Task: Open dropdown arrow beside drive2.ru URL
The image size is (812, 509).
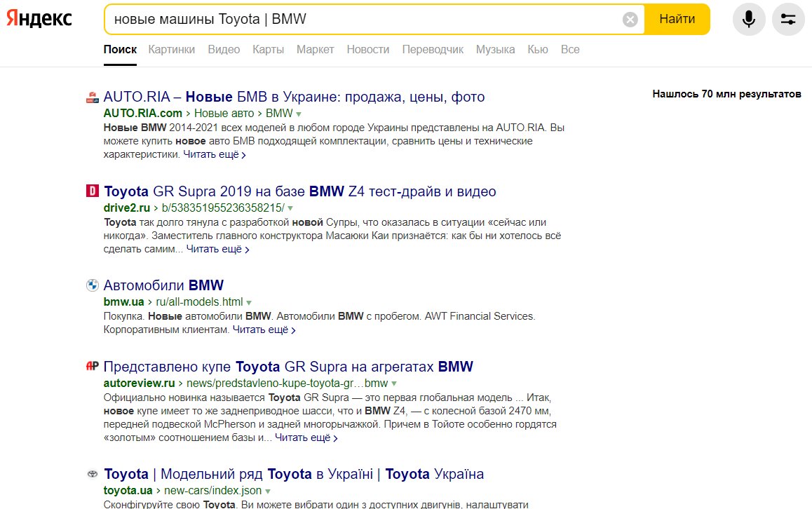Action: pos(290,208)
